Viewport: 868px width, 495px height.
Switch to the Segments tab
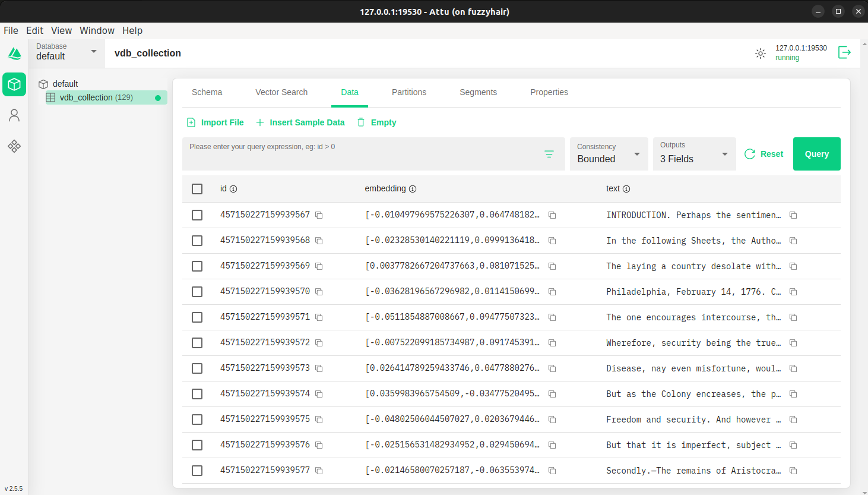[478, 92]
